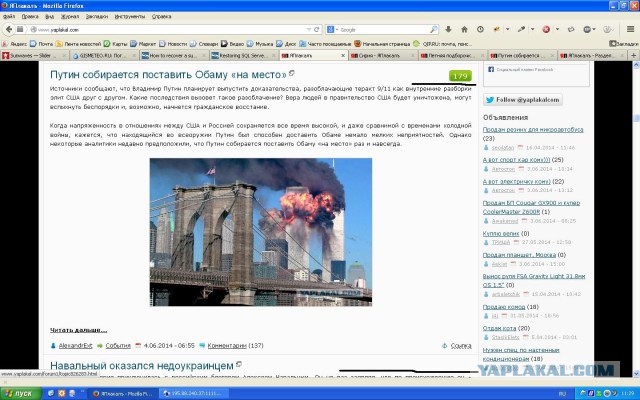Go to the home page icon
The image size is (640, 400).
pyautogui.click(x=464, y=29)
